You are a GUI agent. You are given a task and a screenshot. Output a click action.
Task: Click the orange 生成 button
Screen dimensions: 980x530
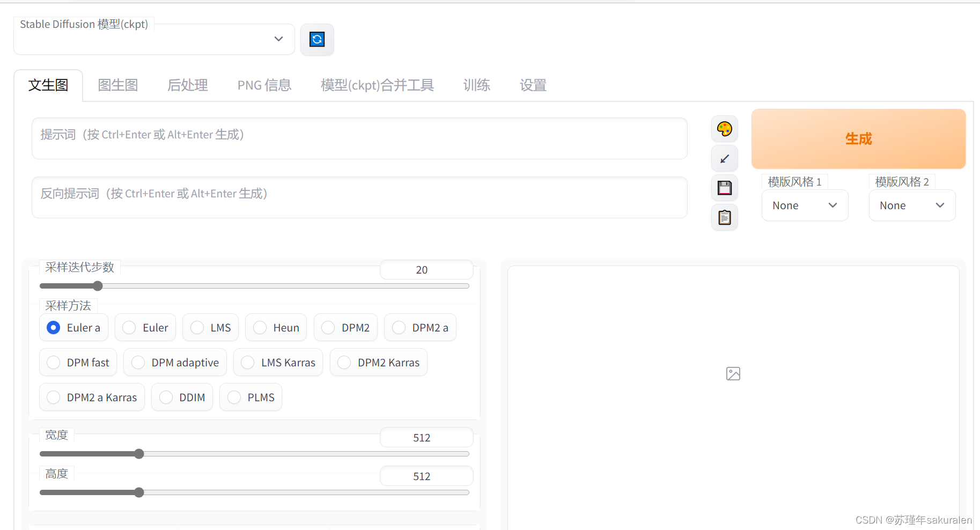coord(858,139)
